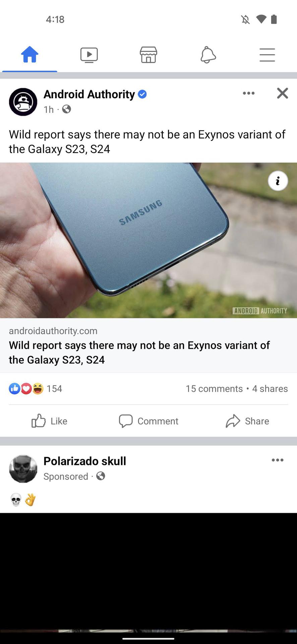Comment on the Android Authority post

(x=148, y=421)
